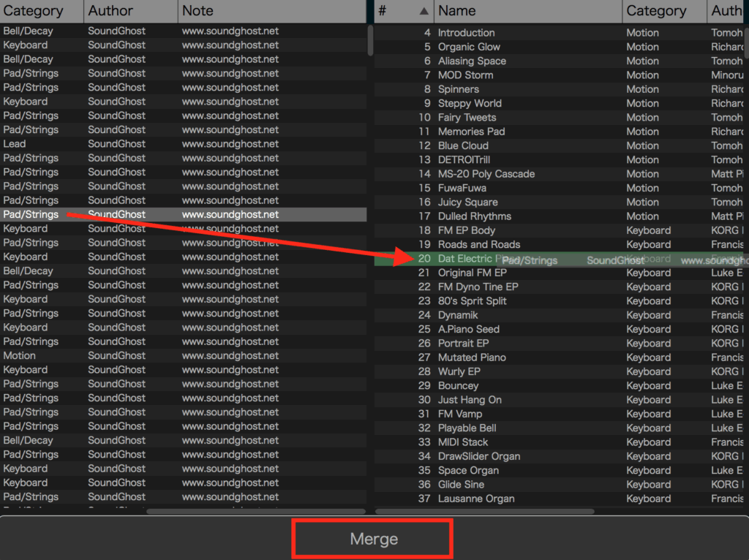Select the MOD Storm program
Image resolution: width=749 pixels, height=560 pixels.
tap(465, 75)
